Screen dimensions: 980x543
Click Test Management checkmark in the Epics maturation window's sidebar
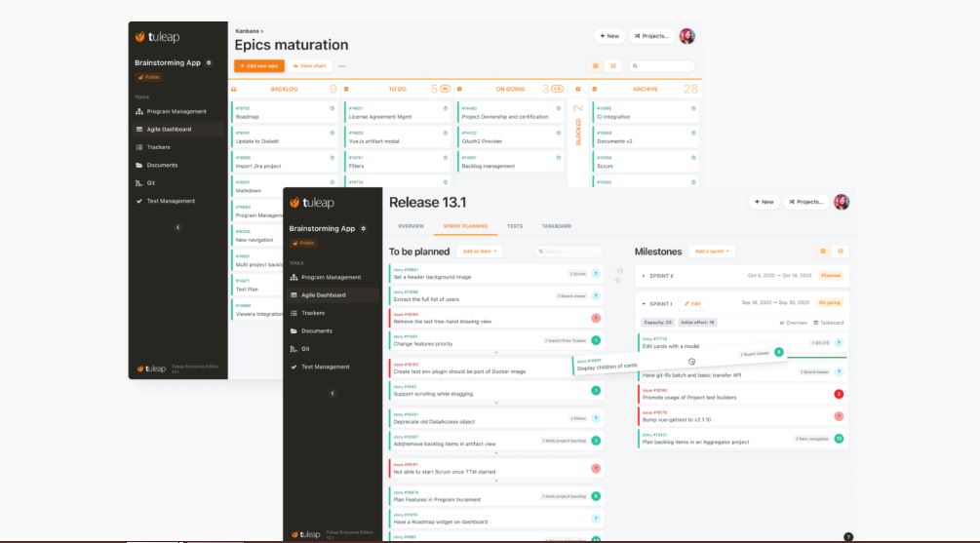[x=138, y=201]
